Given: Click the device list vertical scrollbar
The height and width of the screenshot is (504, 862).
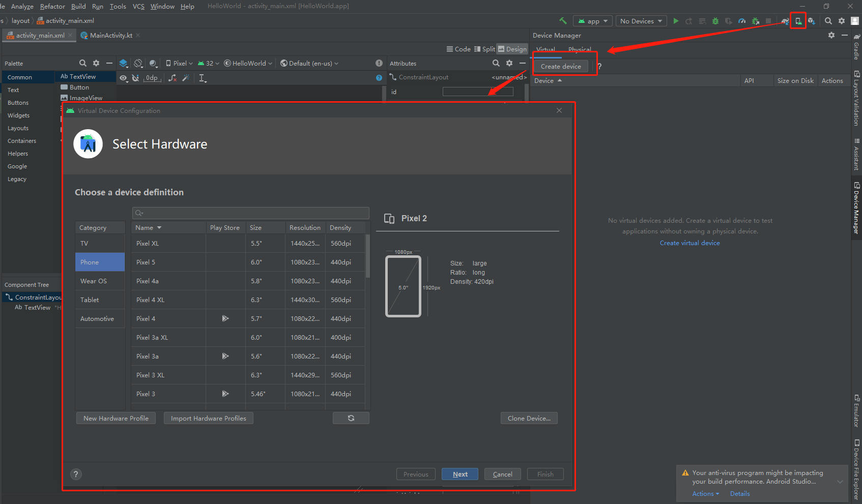Looking at the screenshot, I should [368, 256].
